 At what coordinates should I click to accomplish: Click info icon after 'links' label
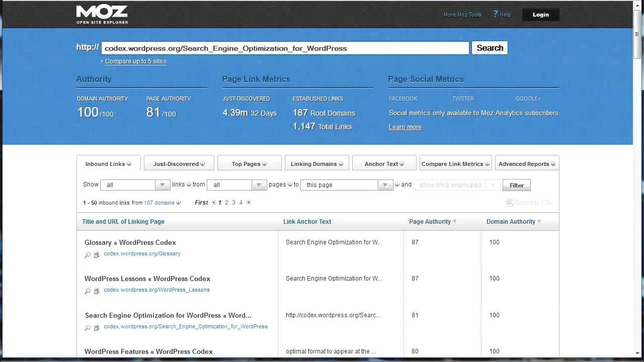[189, 185]
